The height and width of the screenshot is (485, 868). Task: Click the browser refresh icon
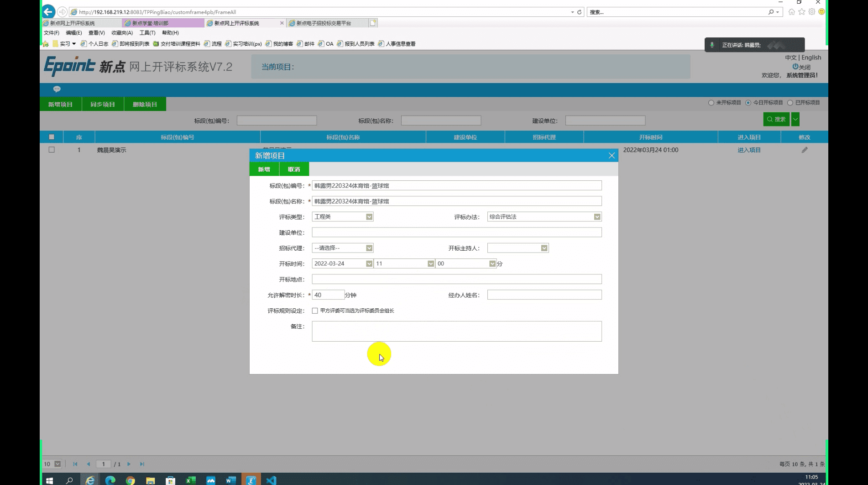[579, 12]
